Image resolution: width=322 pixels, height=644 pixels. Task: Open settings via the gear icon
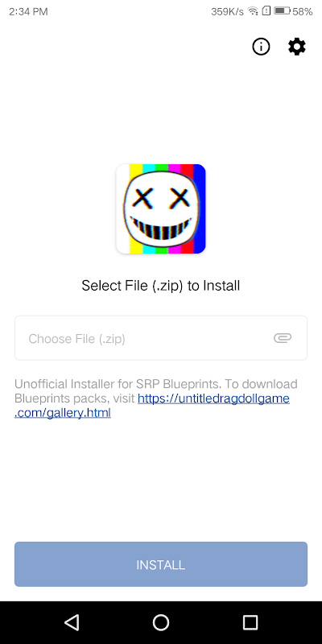click(x=296, y=47)
